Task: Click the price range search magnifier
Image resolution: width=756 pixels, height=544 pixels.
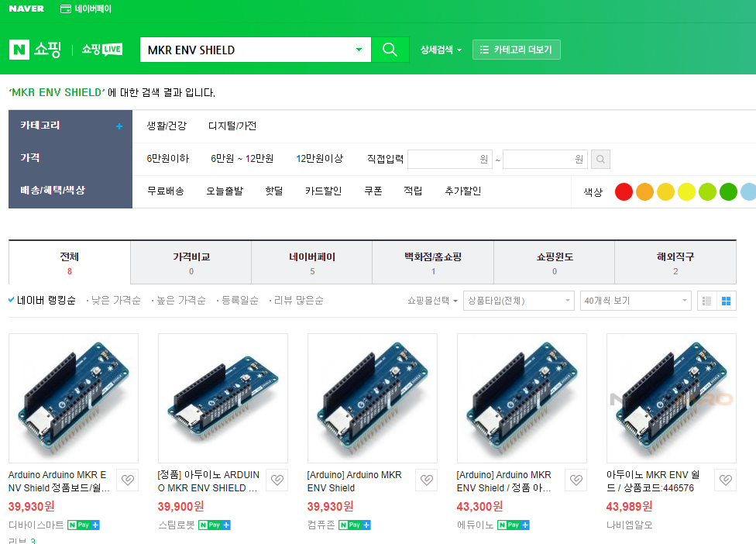Action: click(x=600, y=159)
